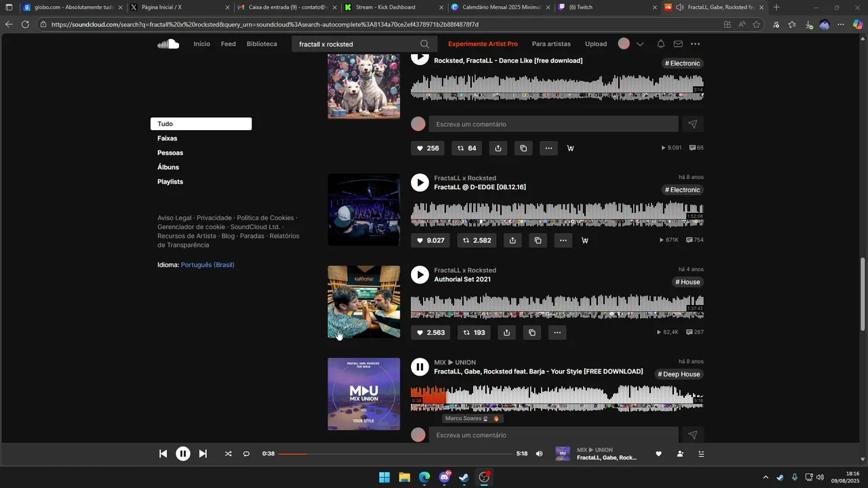
Task: Click the # Deep House tag
Action: (x=679, y=374)
